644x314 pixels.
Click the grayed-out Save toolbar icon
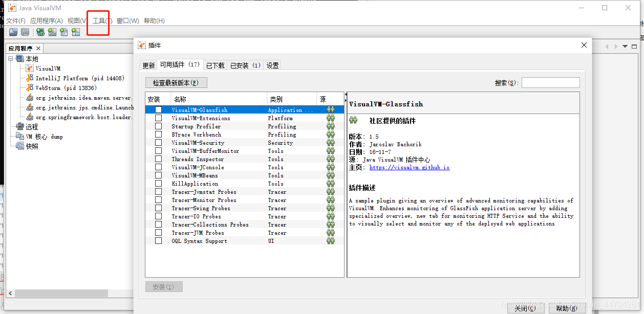(x=25, y=32)
